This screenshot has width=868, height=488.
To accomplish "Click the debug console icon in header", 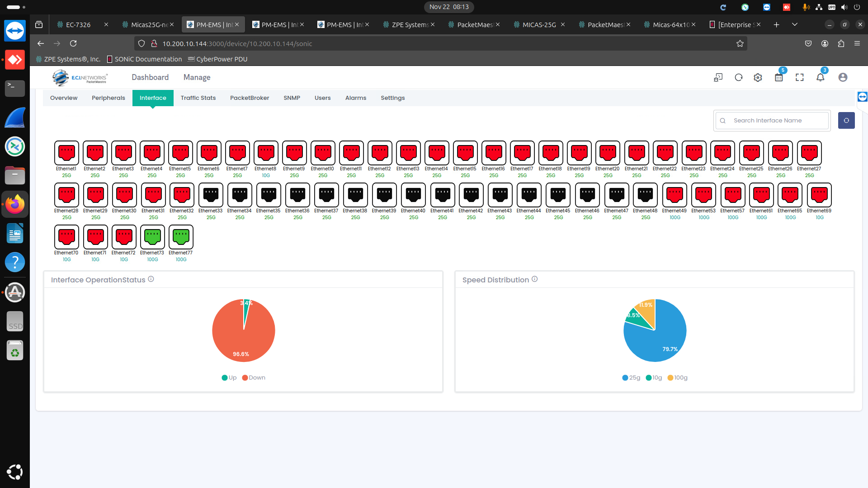I will point(718,77).
